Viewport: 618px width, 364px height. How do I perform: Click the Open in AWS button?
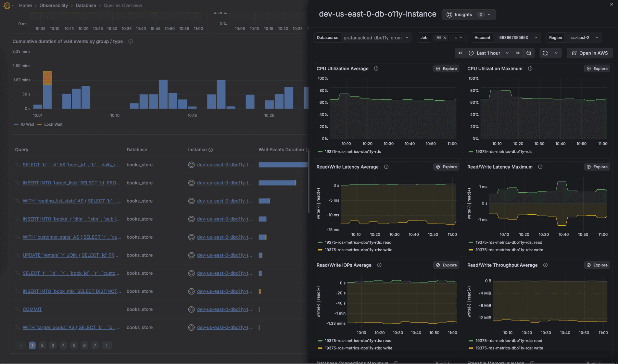(x=589, y=53)
